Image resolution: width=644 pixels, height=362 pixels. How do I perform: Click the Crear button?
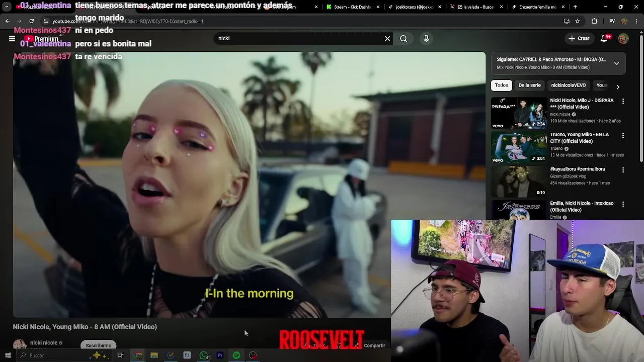pyautogui.click(x=579, y=38)
